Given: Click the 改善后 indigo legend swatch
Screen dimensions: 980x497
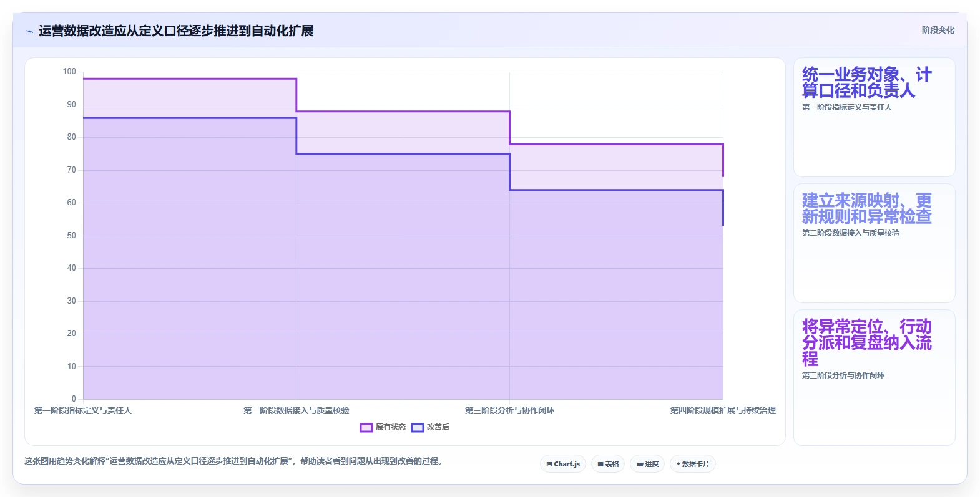Looking at the screenshot, I should tap(418, 427).
